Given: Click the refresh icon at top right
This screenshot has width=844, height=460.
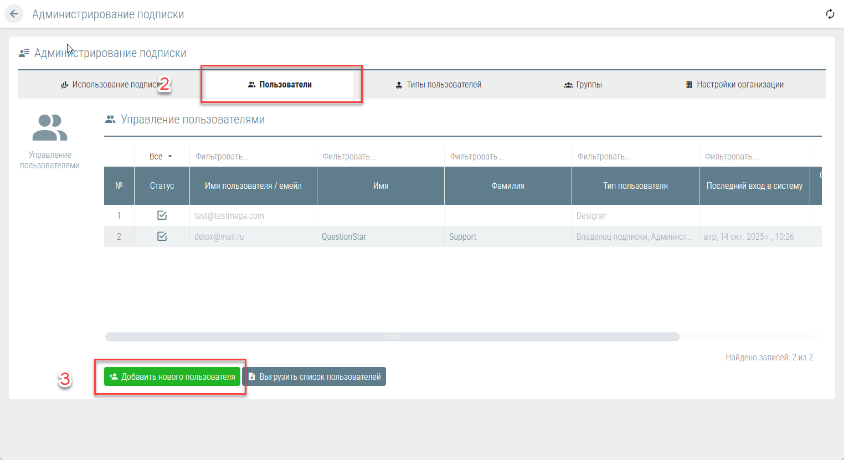Looking at the screenshot, I should click(x=829, y=15).
